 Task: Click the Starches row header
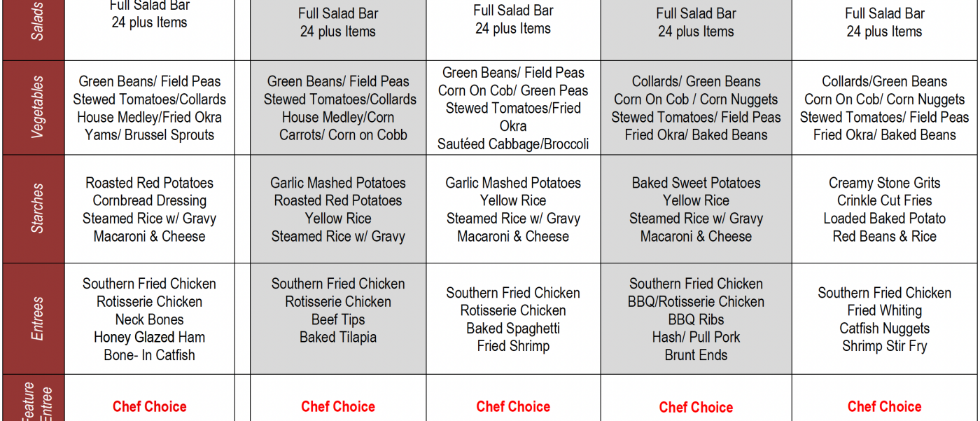click(x=36, y=209)
